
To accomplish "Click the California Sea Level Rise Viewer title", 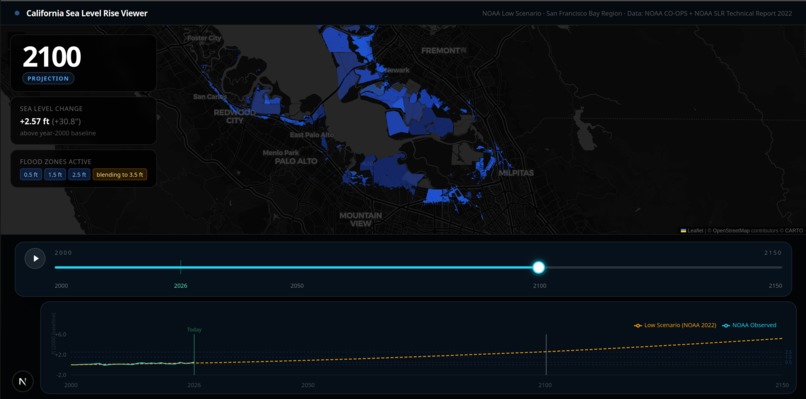I will (87, 13).
